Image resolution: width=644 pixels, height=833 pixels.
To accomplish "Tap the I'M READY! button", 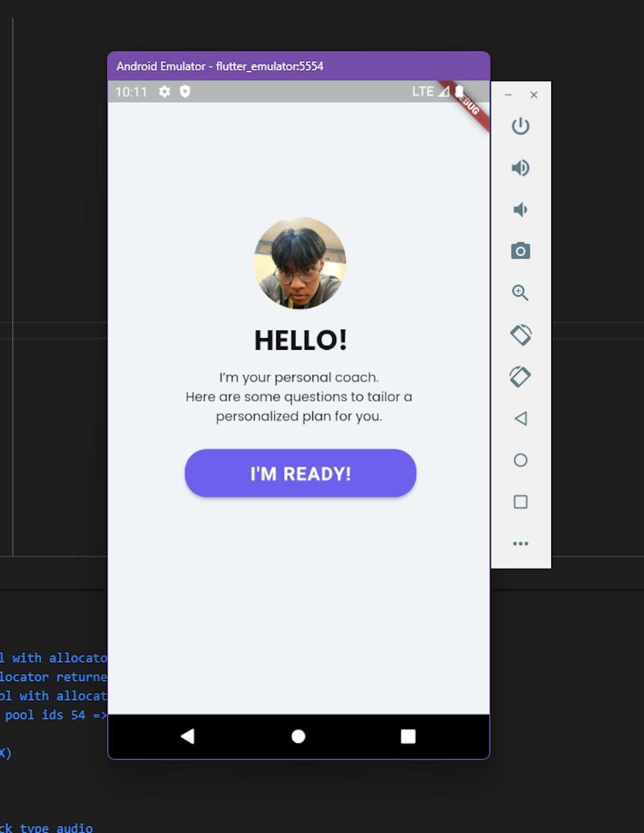I will click(x=301, y=474).
